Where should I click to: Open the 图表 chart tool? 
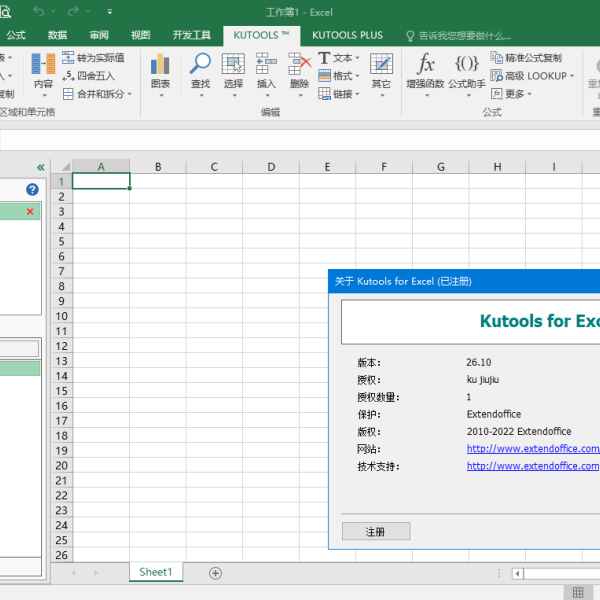[160, 75]
